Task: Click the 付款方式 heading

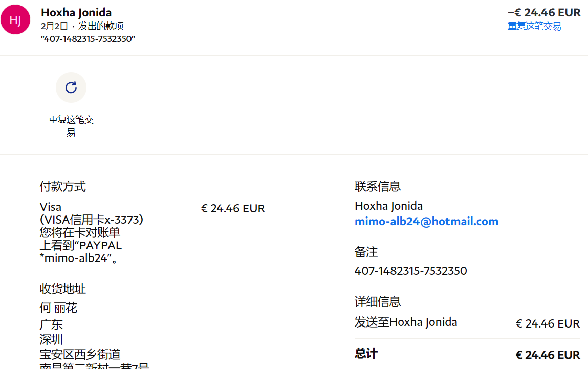Action: click(62, 186)
